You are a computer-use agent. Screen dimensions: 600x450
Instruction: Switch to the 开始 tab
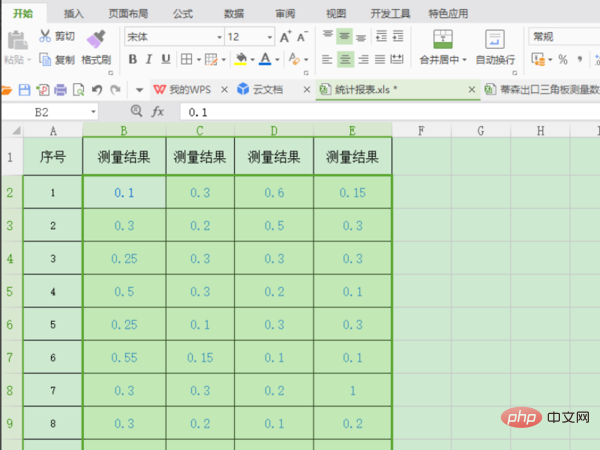click(23, 14)
